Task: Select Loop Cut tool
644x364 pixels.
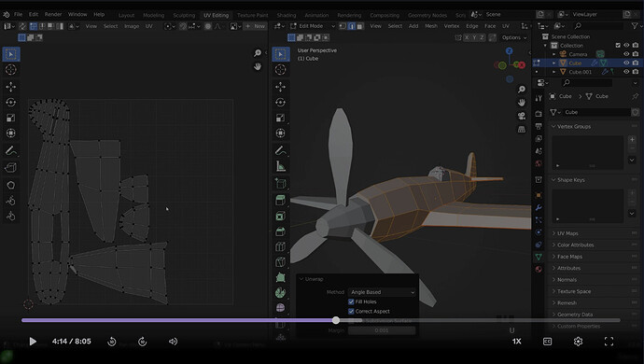Action: pyautogui.click(x=281, y=247)
